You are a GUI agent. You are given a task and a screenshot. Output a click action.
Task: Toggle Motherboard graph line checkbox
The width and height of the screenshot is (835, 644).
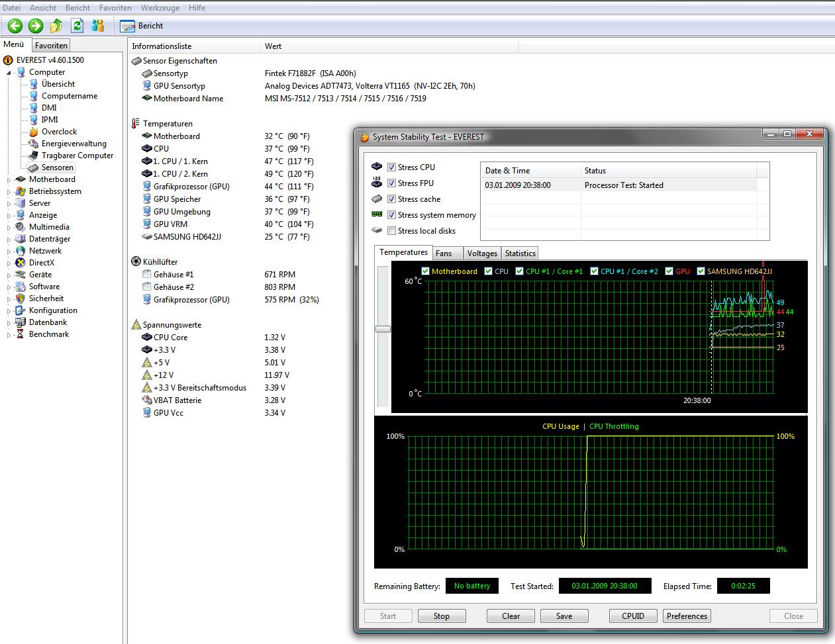pos(426,271)
